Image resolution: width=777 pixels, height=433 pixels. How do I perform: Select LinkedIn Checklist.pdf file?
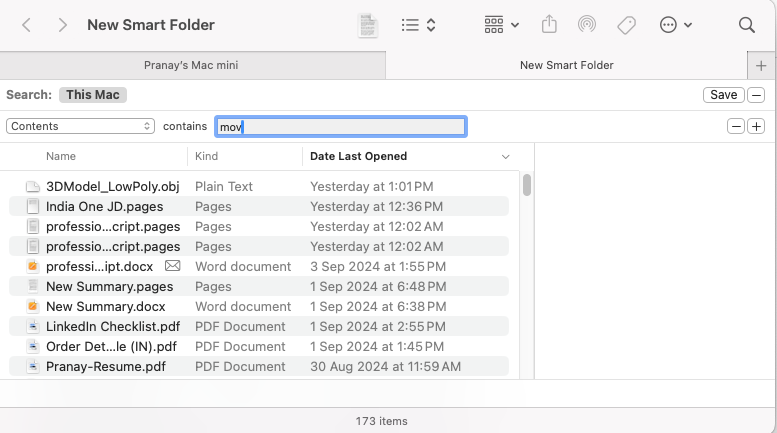pyautogui.click(x=113, y=326)
